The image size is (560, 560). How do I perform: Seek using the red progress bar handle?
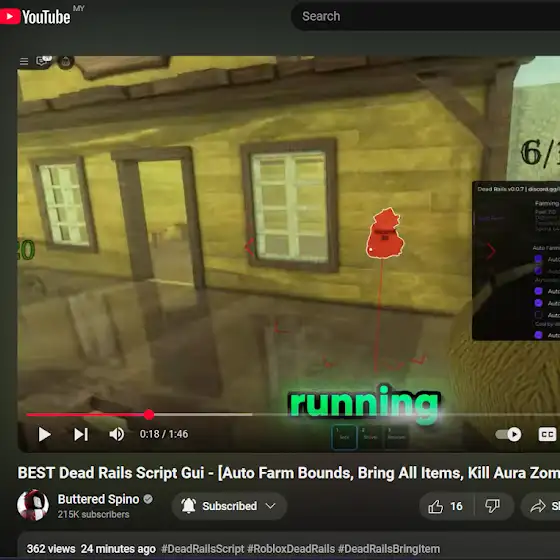[149, 415]
